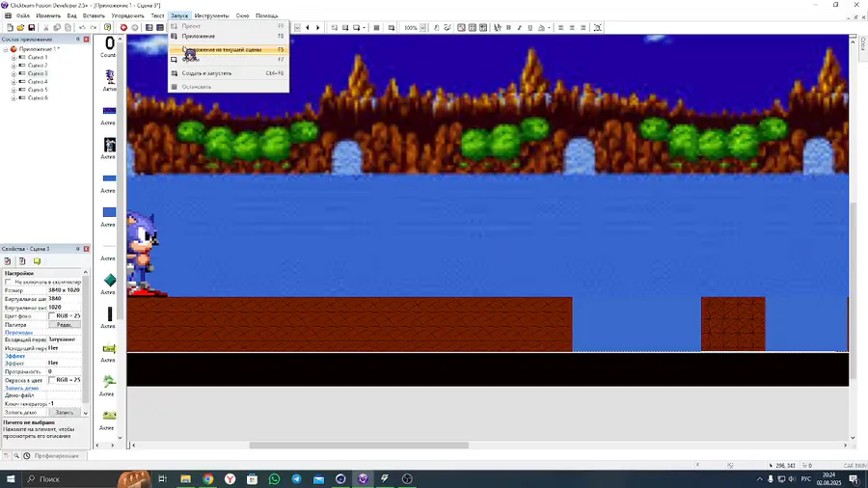Go to next scene arrow
This screenshot has height=488, width=868.
point(317,28)
